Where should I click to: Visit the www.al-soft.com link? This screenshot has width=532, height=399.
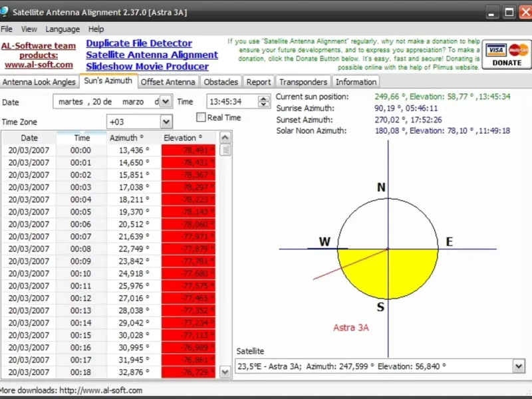point(39,65)
